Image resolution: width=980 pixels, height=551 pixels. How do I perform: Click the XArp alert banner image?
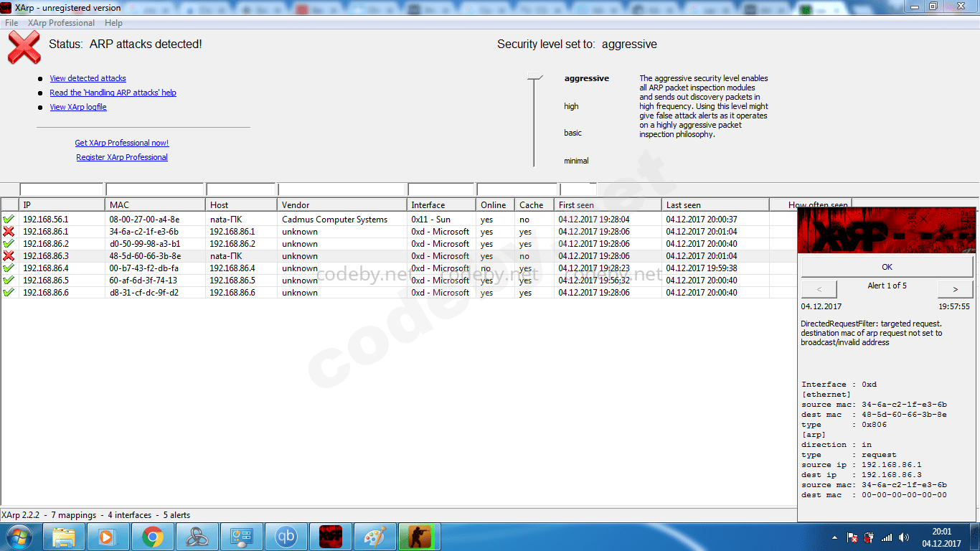click(x=887, y=231)
